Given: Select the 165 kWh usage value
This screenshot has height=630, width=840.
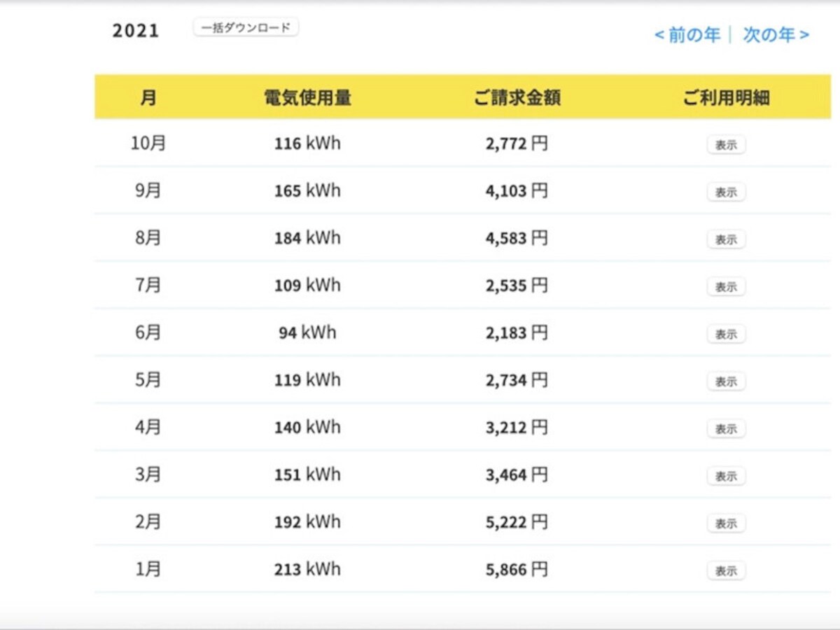Looking at the screenshot, I should click(307, 190).
